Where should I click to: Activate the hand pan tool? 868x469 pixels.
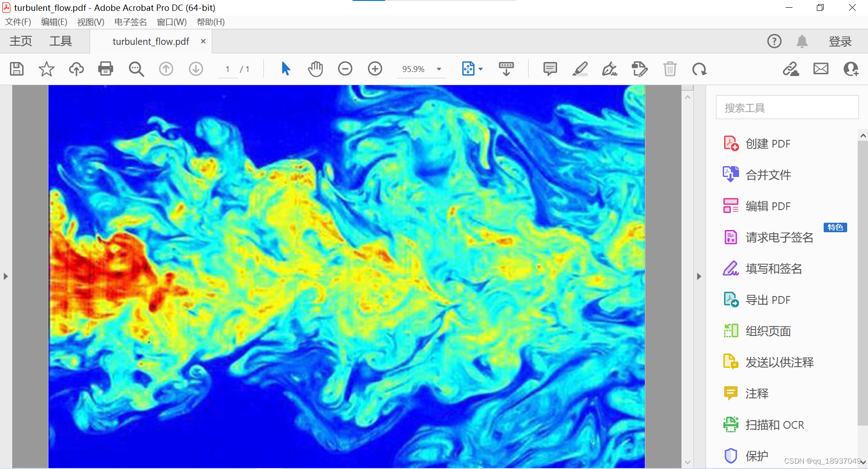coord(315,69)
